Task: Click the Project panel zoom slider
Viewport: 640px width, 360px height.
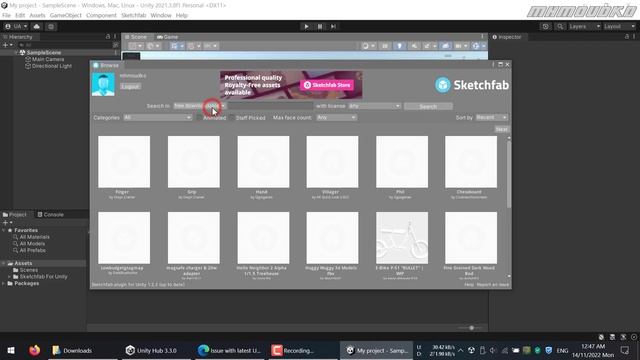Action: 470,328
